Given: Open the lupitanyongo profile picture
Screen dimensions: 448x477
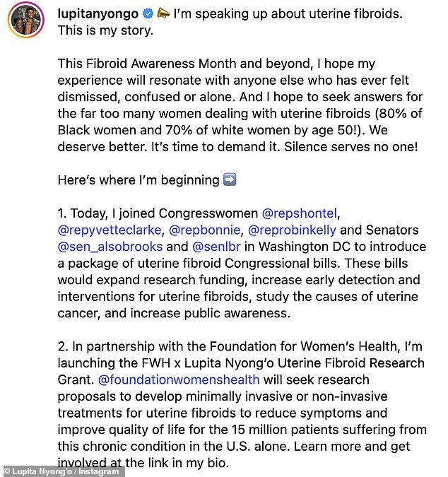Looking at the screenshot, I should (25, 20).
